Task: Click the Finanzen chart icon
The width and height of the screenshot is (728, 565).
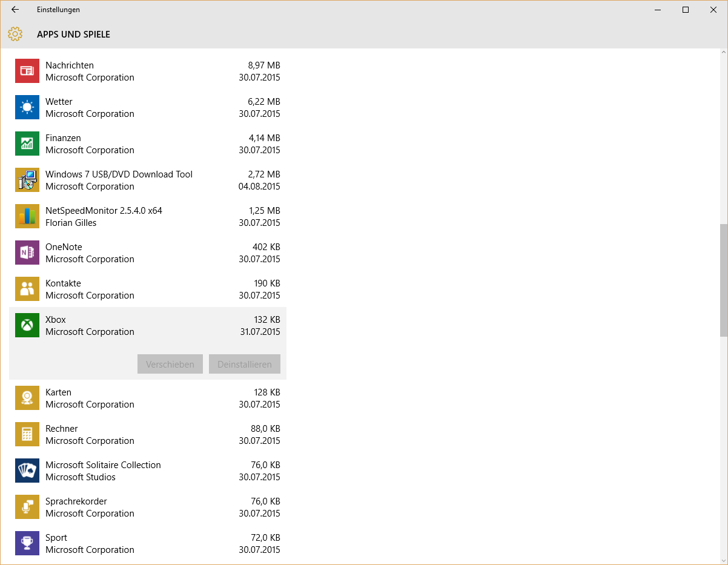Action: tap(27, 144)
